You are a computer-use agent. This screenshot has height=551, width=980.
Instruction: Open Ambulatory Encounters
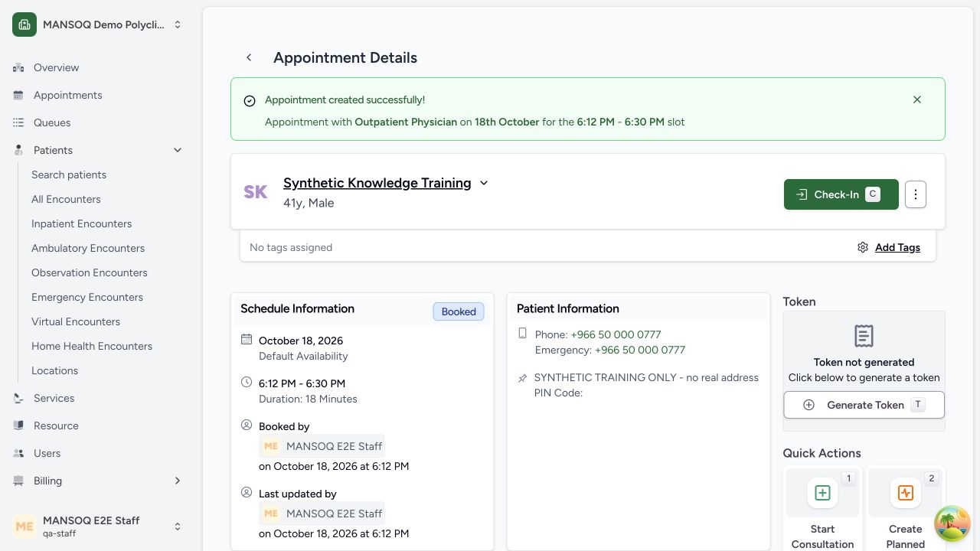(x=88, y=248)
